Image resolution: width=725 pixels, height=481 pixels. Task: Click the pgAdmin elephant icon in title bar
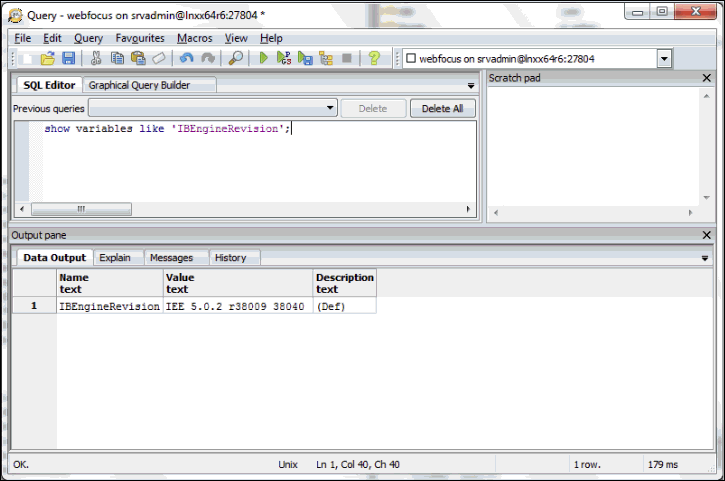15,15
